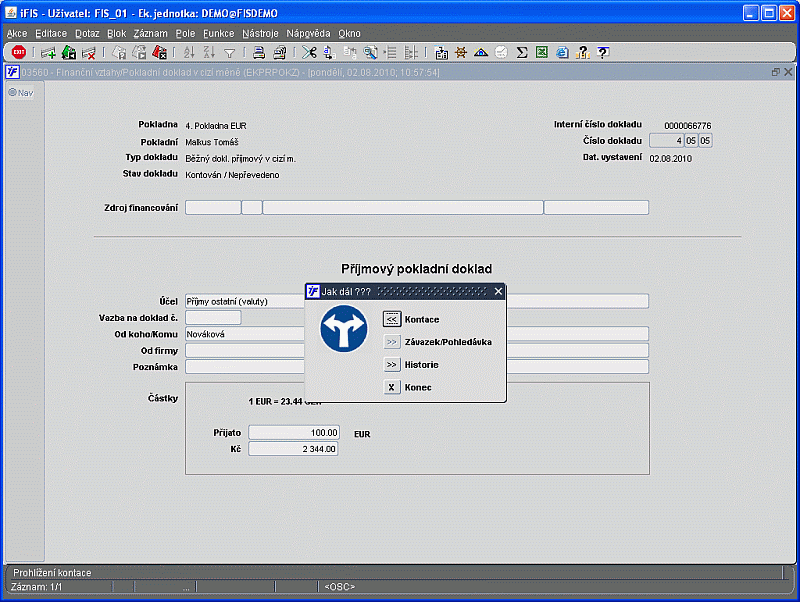This screenshot has width=800, height=602.
Task: Click the list of values lines icon
Action: point(390,52)
